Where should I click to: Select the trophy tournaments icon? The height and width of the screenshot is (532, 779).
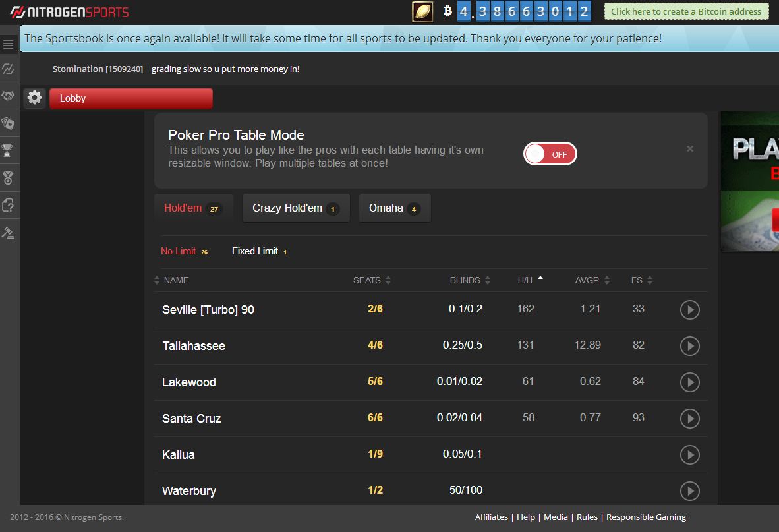point(9,150)
